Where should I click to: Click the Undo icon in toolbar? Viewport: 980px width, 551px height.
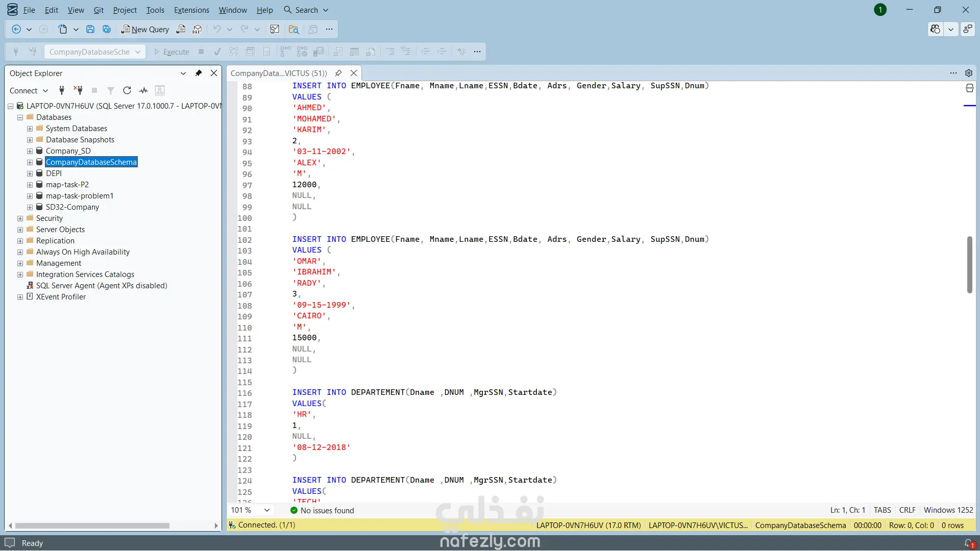coord(217,30)
